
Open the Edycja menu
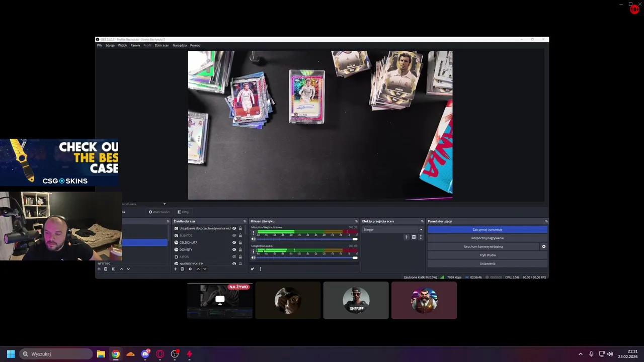(x=110, y=45)
